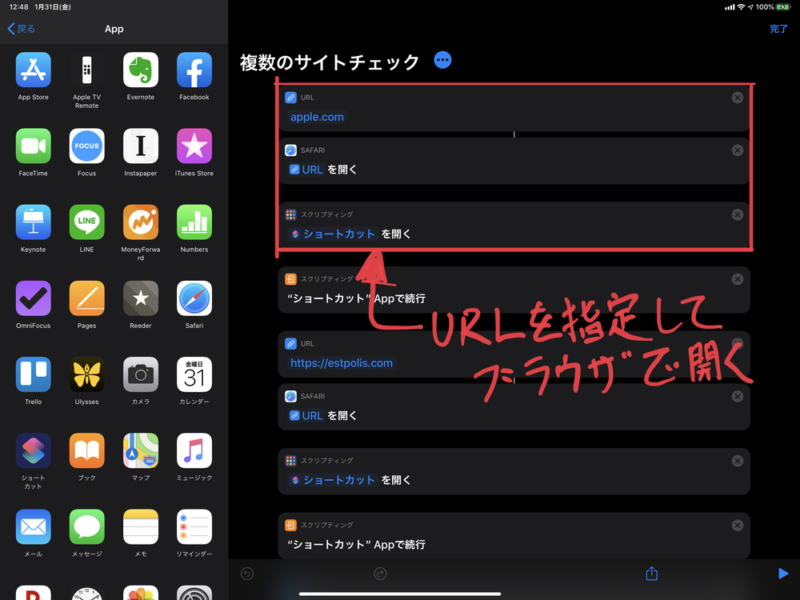
Task: Pick the Safari app in the list
Action: [194, 298]
